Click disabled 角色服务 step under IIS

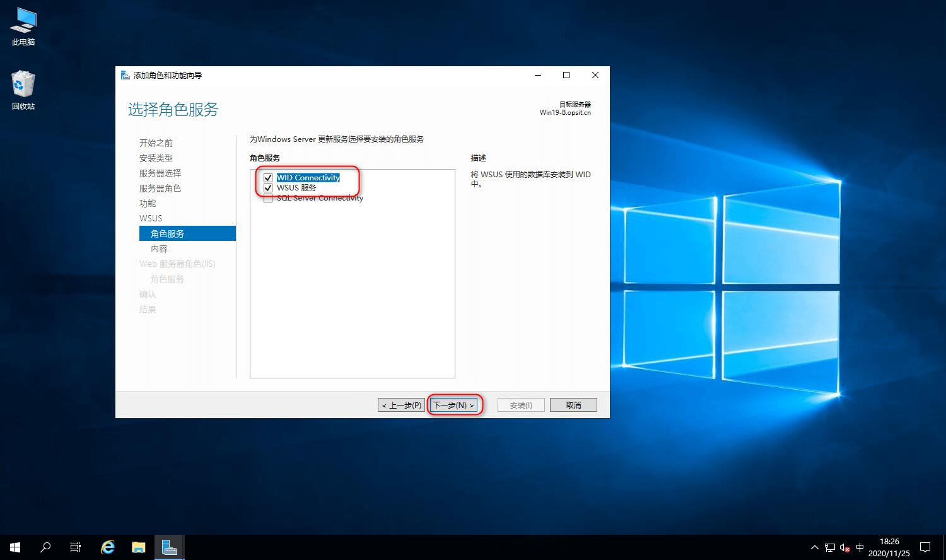tap(167, 279)
